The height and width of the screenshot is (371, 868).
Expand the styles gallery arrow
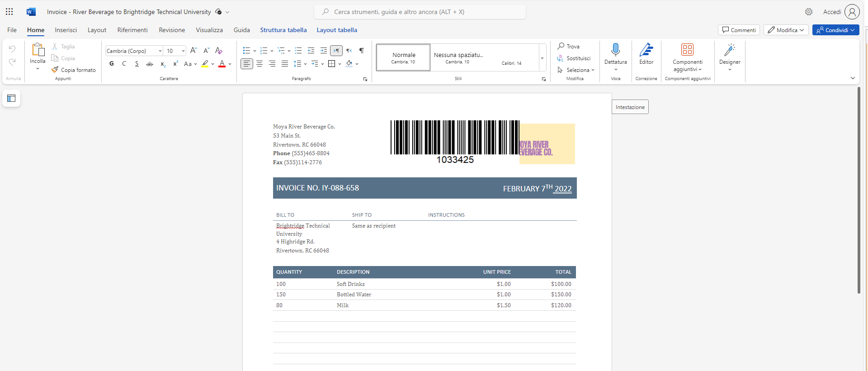(x=542, y=58)
